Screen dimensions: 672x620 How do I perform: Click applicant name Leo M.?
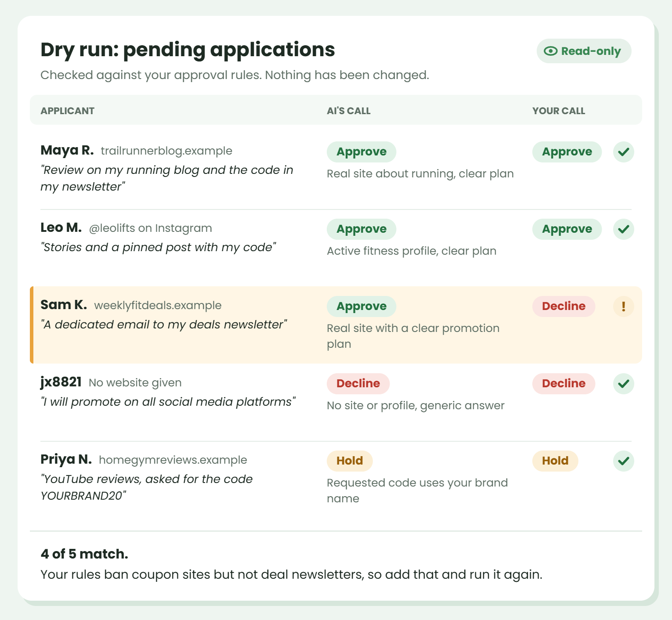pos(61,227)
